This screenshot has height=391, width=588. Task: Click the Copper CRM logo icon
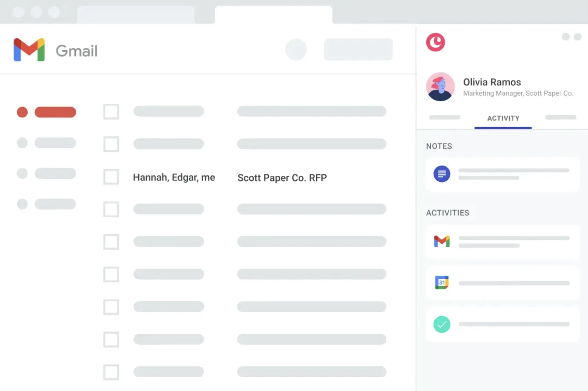coord(435,42)
